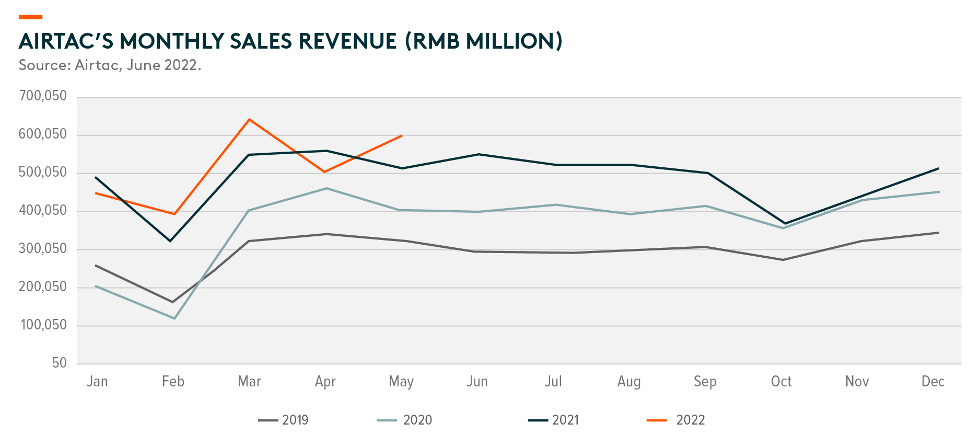The image size is (980, 446).
Task: Click the 2022 line's March peak
Action: [x=249, y=120]
